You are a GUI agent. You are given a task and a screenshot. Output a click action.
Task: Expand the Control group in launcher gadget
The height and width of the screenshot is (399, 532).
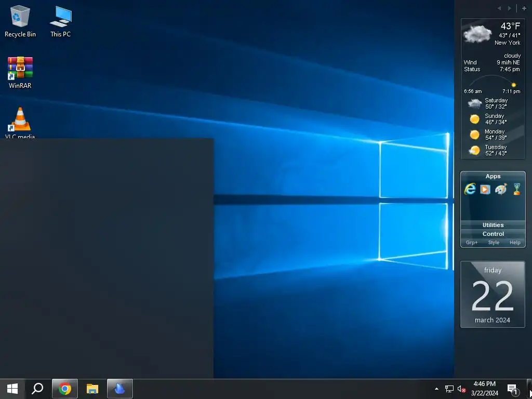pos(493,234)
